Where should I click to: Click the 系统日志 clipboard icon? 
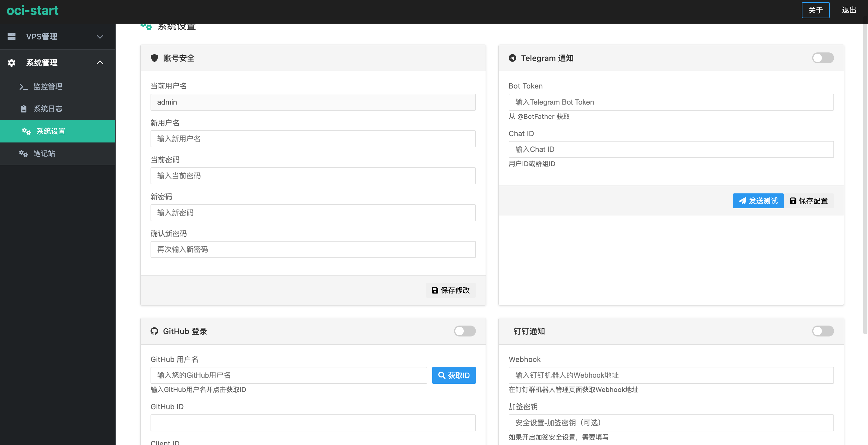tap(24, 109)
